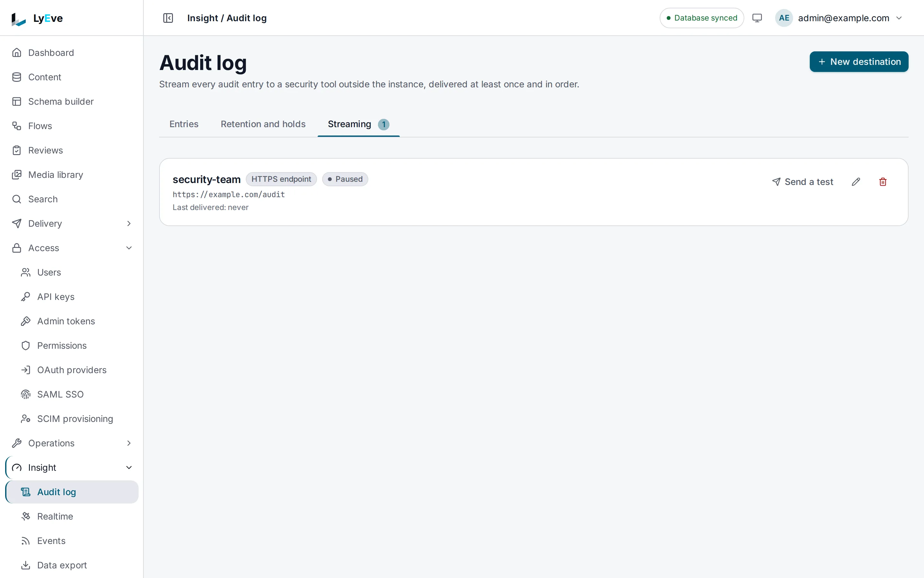The image size is (924, 578).
Task: Click the LyEve logo
Action: pyautogui.click(x=37, y=18)
